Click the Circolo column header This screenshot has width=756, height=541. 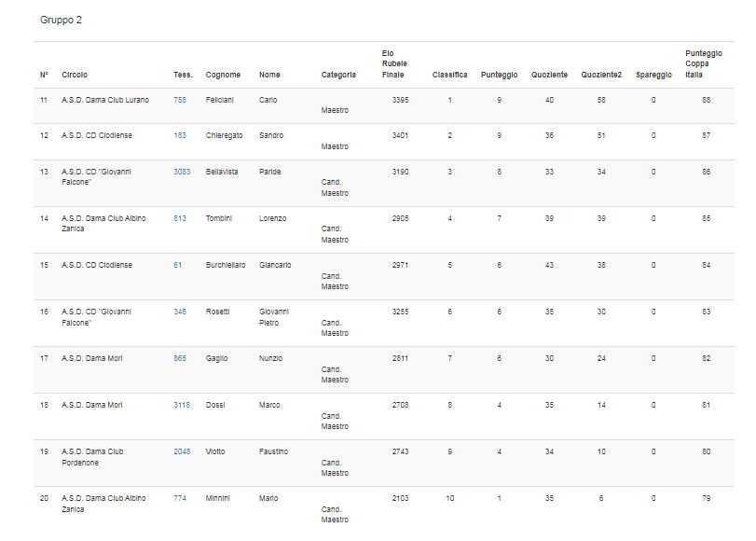[75, 76]
